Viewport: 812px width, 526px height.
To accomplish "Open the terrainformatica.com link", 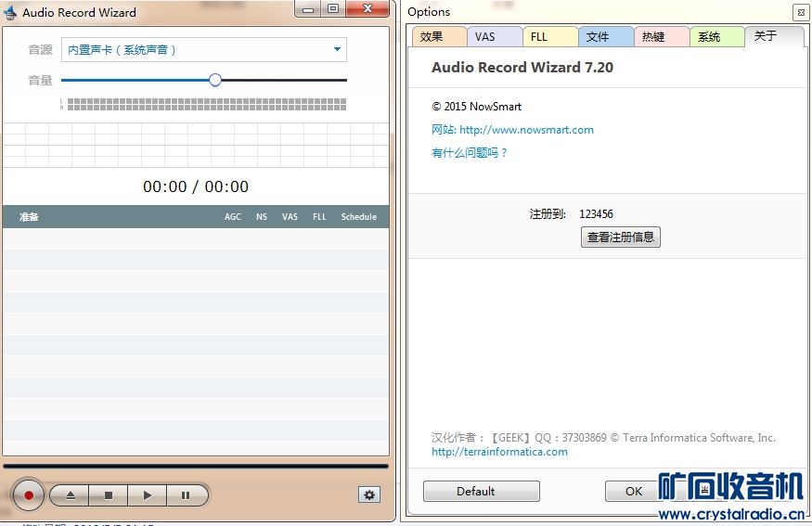I will 500,452.
